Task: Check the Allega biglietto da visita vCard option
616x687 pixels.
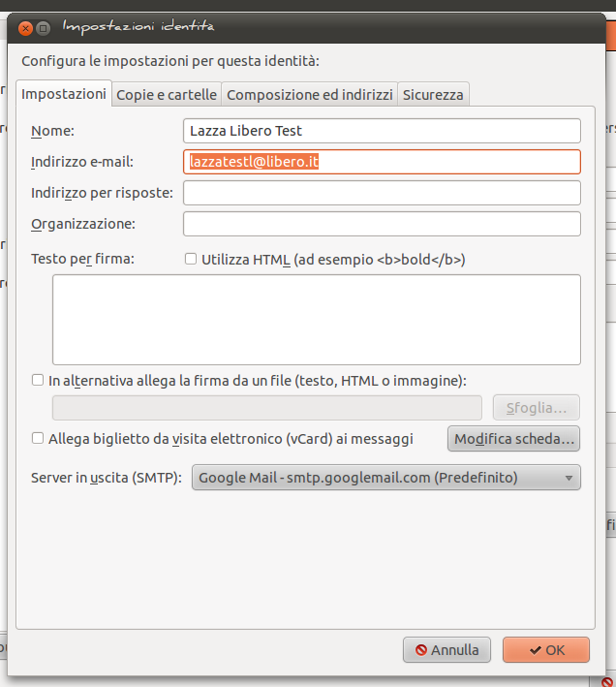Action: [38, 438]
